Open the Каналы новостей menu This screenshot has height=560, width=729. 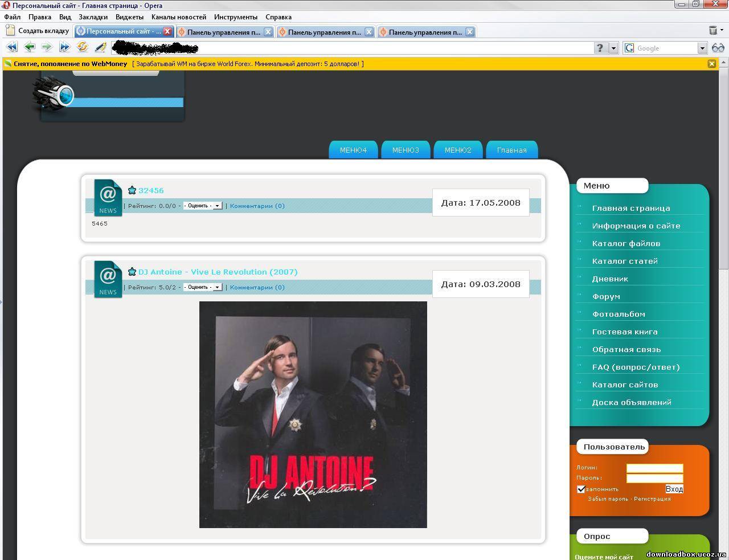pos(179,17)
